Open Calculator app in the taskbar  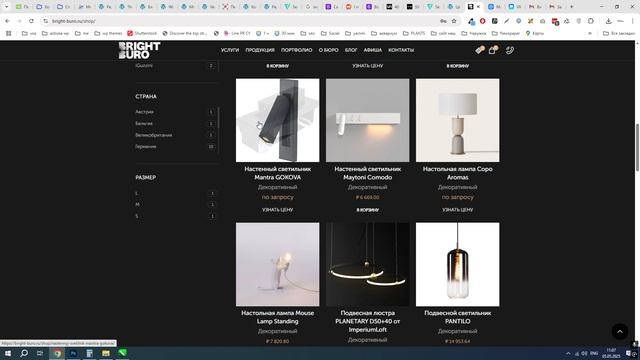coord(89,353)
